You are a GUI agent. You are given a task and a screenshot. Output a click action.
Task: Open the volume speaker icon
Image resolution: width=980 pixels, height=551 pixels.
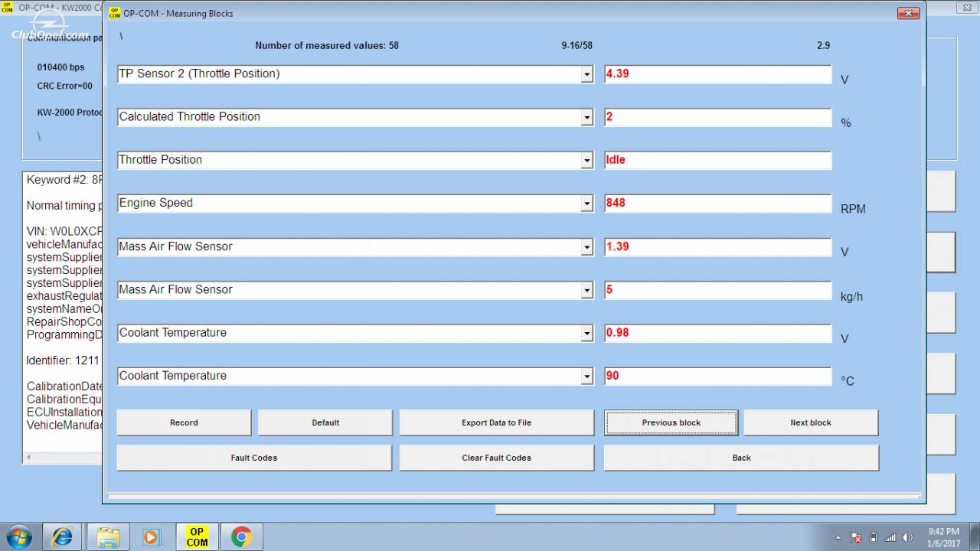908,538
